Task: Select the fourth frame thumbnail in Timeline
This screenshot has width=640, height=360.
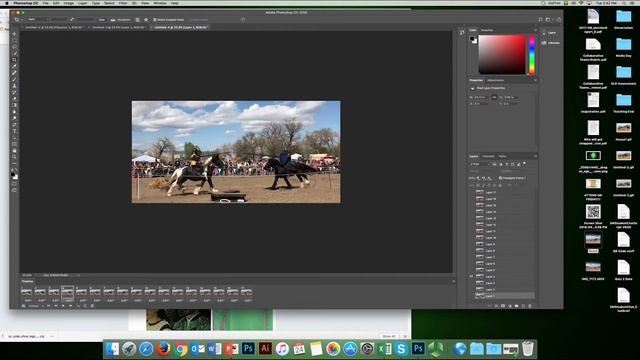Action: tap(68, 291)
